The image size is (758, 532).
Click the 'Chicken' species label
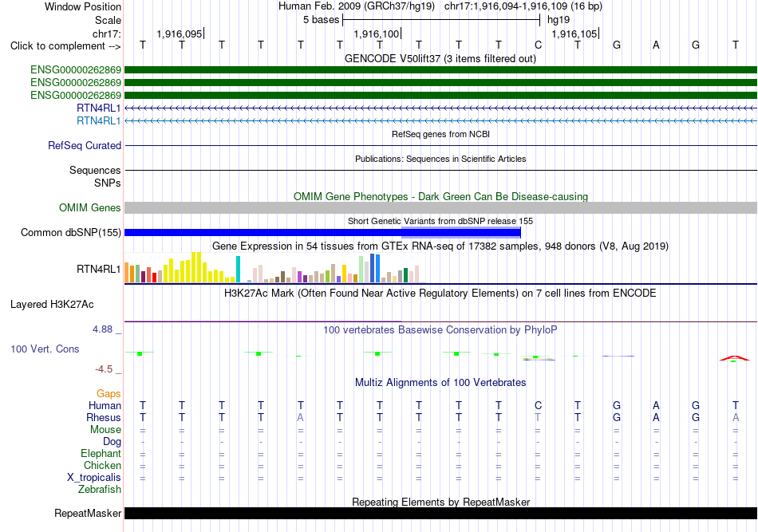click(102, 465)
